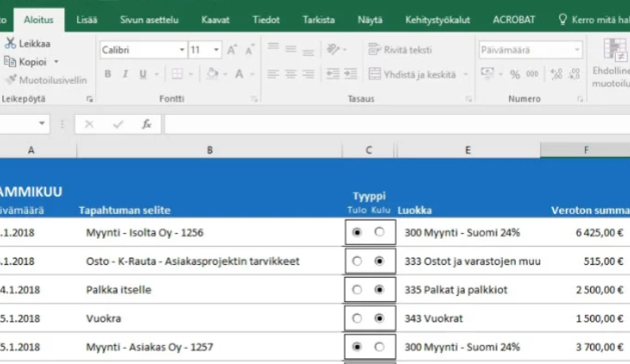
Task: Toggle underline formatting
Action: pos(143,74)
